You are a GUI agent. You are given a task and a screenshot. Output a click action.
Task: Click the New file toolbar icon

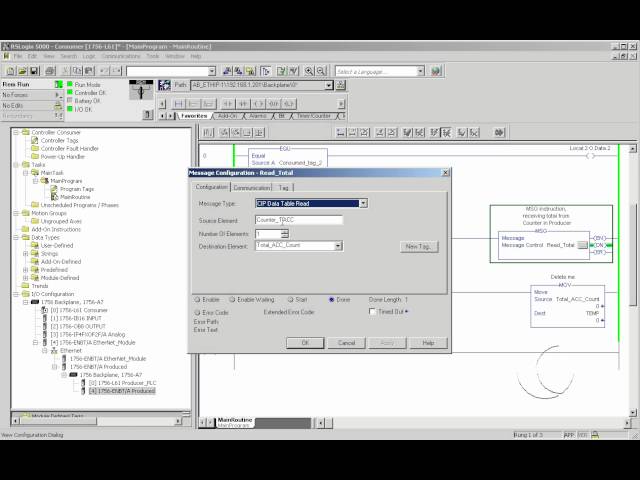click(x=11, y=71)
